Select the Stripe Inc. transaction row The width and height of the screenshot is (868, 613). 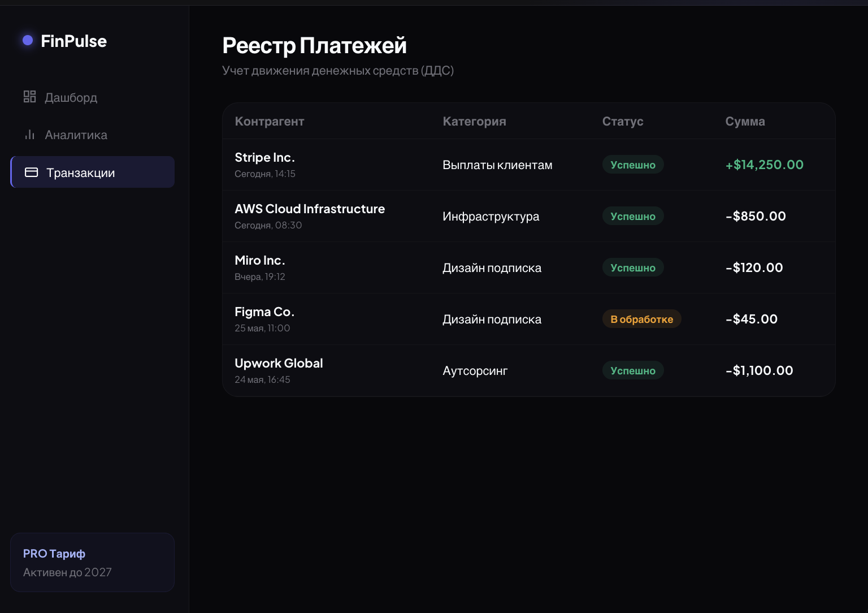pyautogui.click(x=529, y=165)
